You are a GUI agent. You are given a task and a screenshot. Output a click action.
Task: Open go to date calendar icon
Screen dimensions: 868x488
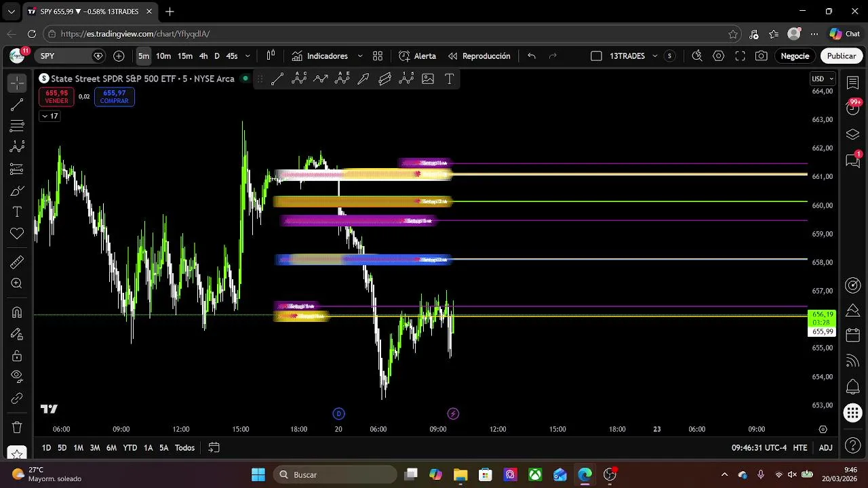(x=214, y=448)
